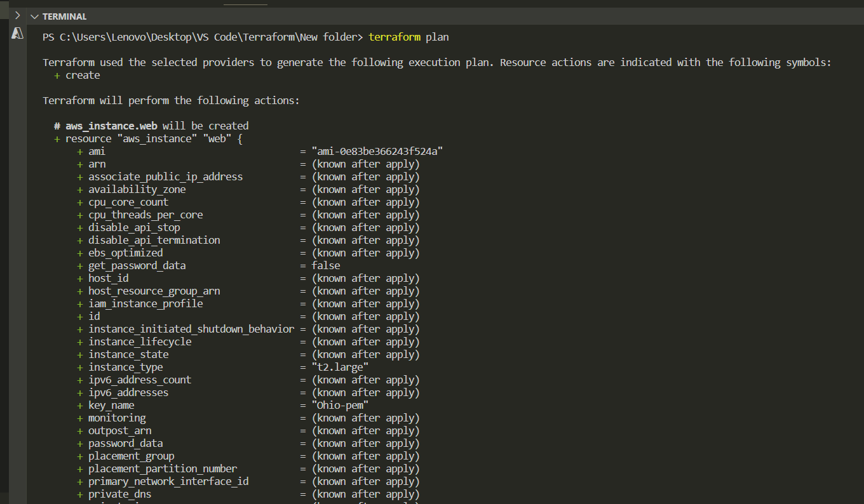Expand the collapsed section chevron above the Azure icon
The width and height of the screenshot is (864, 504).
[x=18, y=15]
